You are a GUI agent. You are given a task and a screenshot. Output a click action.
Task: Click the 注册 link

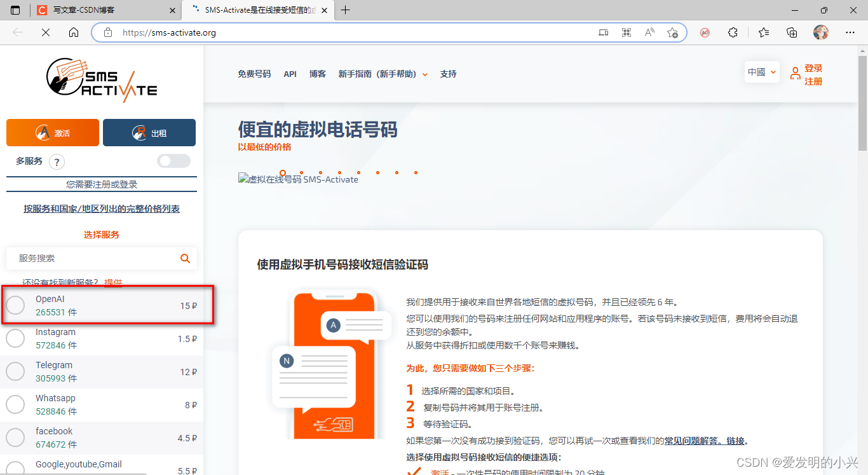813,81
